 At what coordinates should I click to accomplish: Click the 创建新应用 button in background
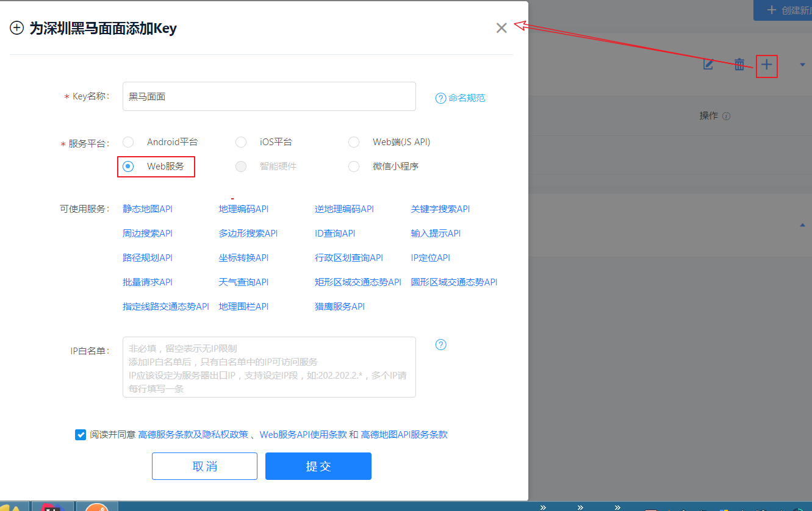tap(783, 10)
